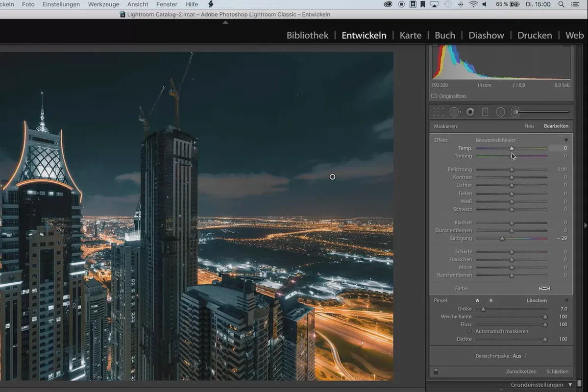The width and height of the screenshot is (588, 392).
Task: Select the Graduated Filter tool
Action: click(485, 112)
